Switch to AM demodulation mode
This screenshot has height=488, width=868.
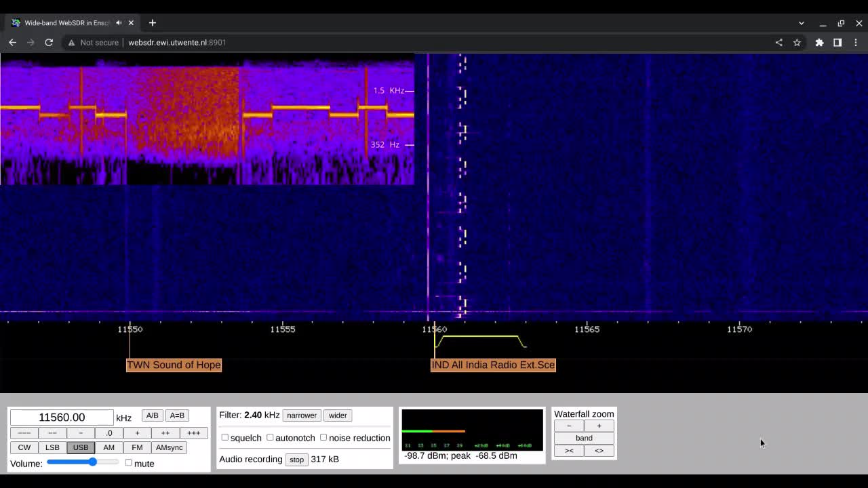coord(108,447)
